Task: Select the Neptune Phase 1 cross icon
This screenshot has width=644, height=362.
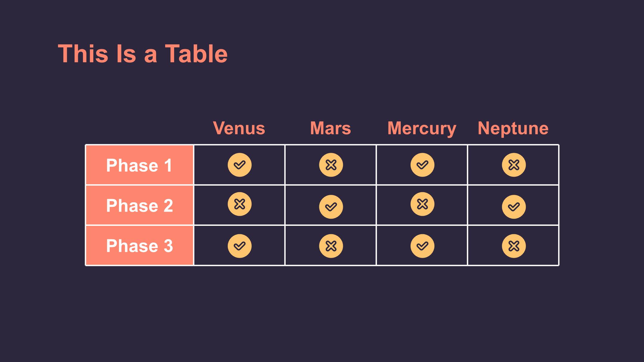Action: [x=514, y=165]
